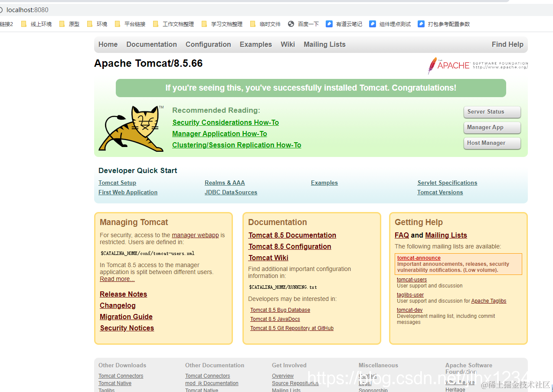Image resolution: width=553 pixels, height=392 pixels.
Task: Open the 环境 bookmark folder
Action: coord(98,24)
